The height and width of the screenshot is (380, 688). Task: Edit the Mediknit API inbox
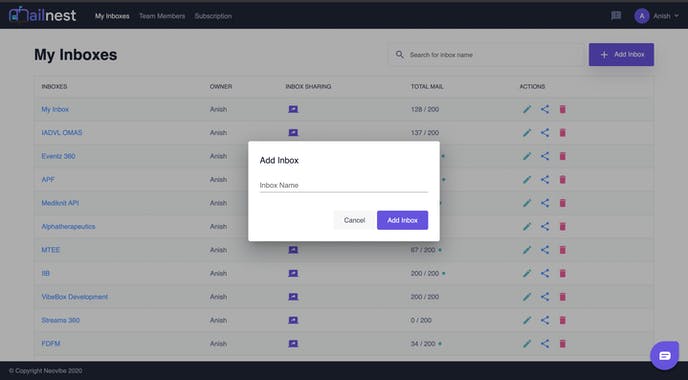point(527,203)
